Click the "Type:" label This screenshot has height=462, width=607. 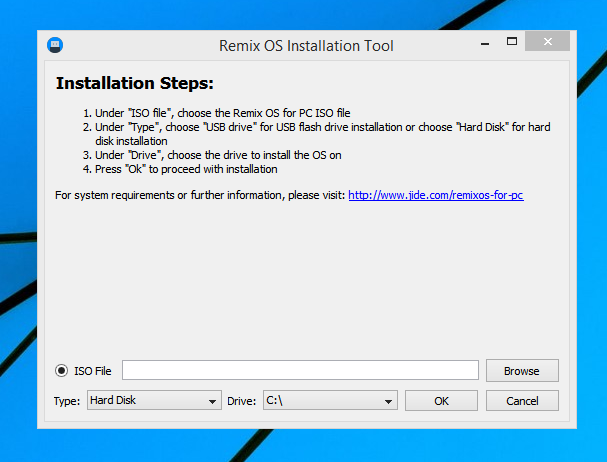67,401
